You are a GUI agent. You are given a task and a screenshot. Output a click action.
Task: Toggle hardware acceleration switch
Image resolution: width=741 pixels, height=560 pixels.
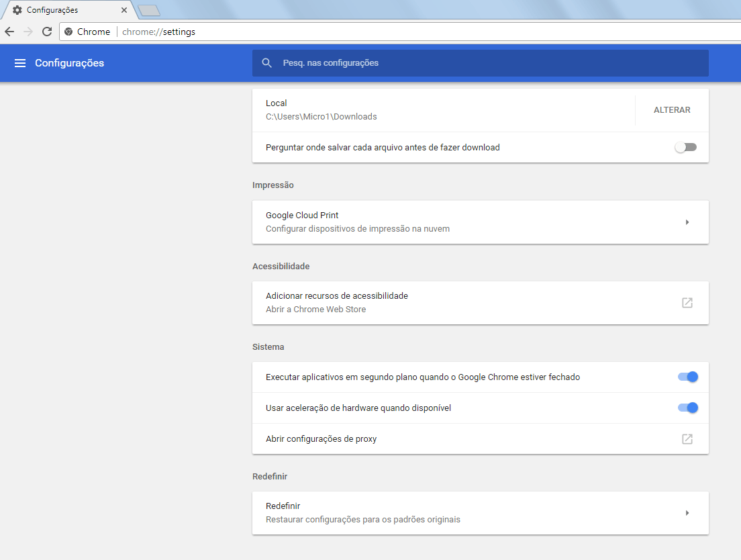click(x=687, y=408)
